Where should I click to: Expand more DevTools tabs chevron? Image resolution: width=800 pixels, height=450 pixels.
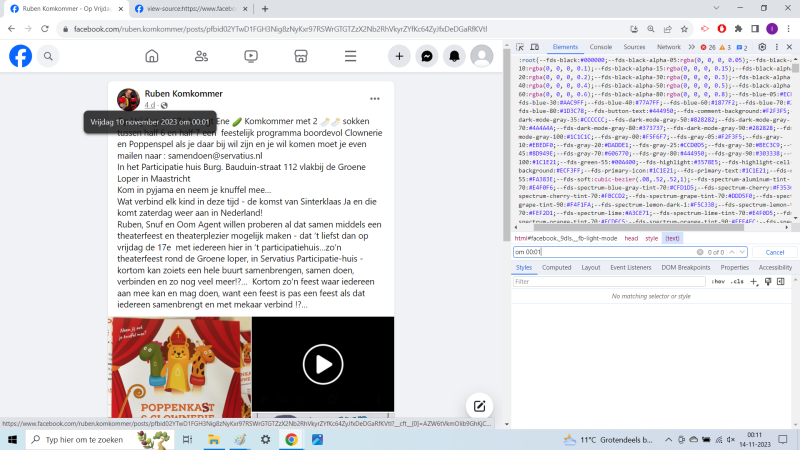(x=691, y=47)
